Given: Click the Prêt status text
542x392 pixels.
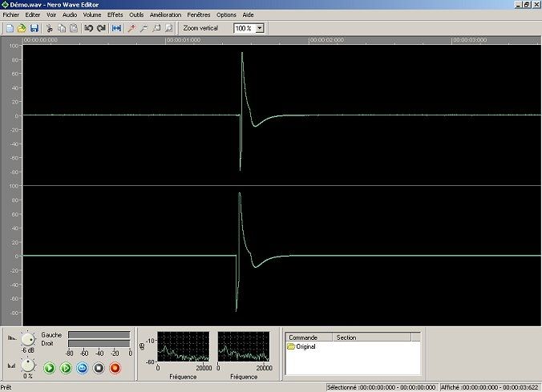Looking at the screenshot, I should click(x=6, y=387).
